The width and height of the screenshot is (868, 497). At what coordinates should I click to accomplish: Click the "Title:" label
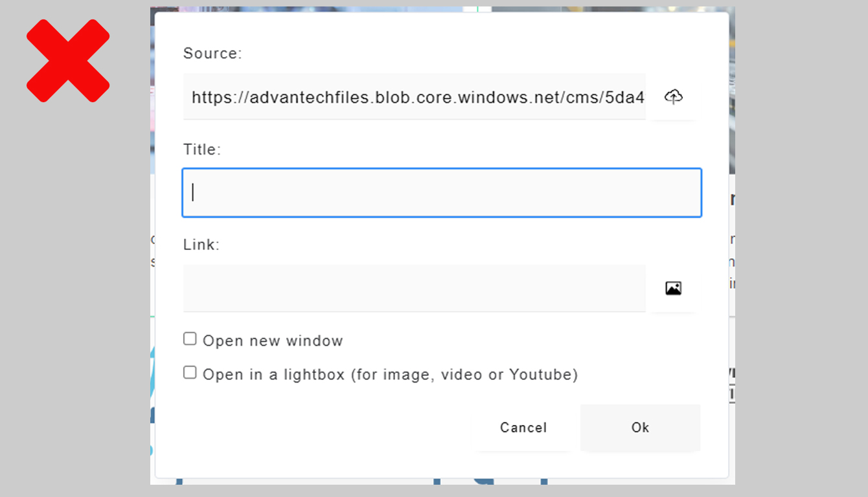click(x=202, y=149)
